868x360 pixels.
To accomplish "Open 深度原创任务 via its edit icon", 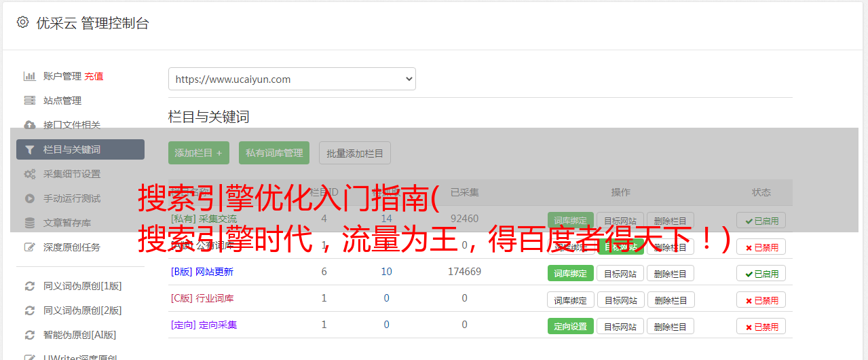I will [x=29, y=247].
